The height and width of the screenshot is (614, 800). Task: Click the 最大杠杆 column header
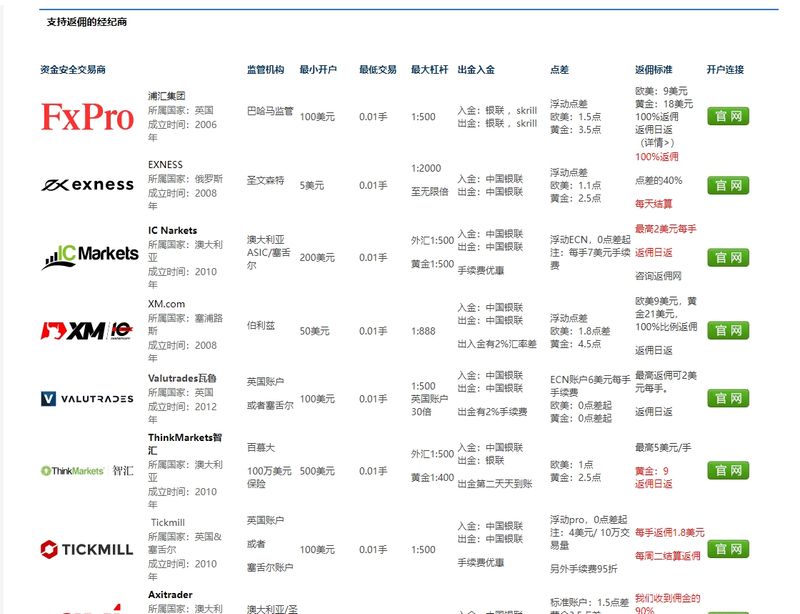pos(430,69)
